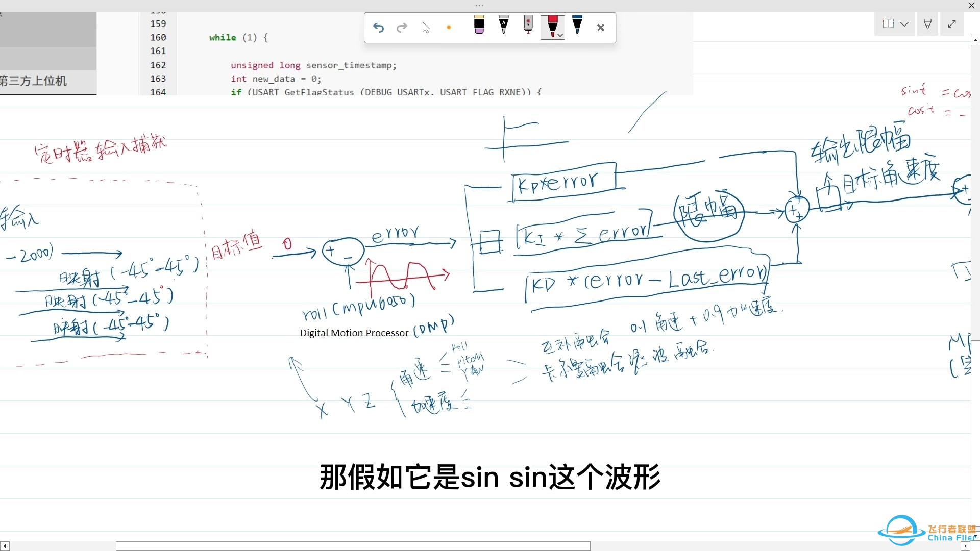Click the horizontal scrollbar left arrow
The width and height of the screenshot is (980, 551).
click(5, 546)
